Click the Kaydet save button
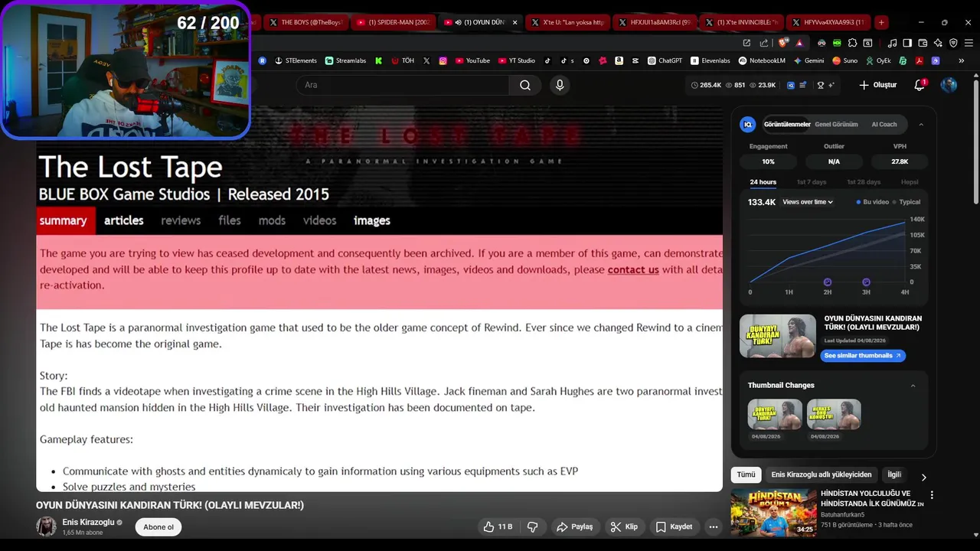The image size is (980, 551). pos(674,527)
